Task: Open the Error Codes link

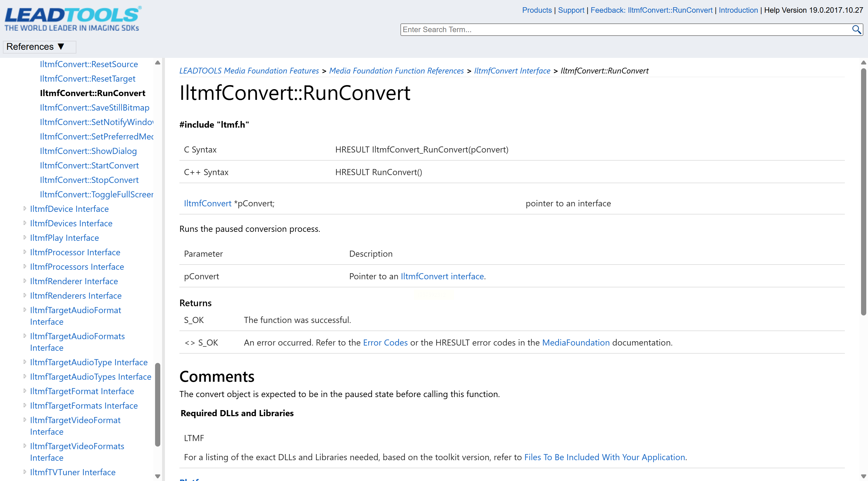Action: tap(385, 343)
